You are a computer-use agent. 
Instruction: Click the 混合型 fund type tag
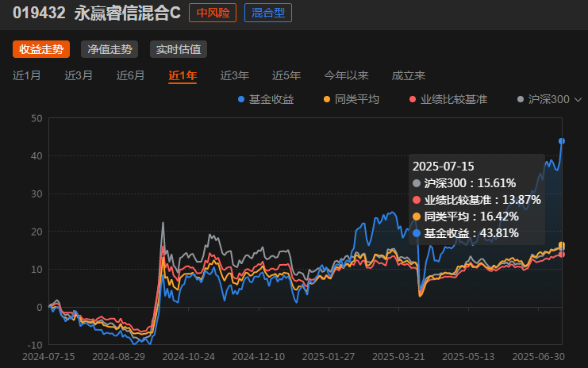click(268, 13)
